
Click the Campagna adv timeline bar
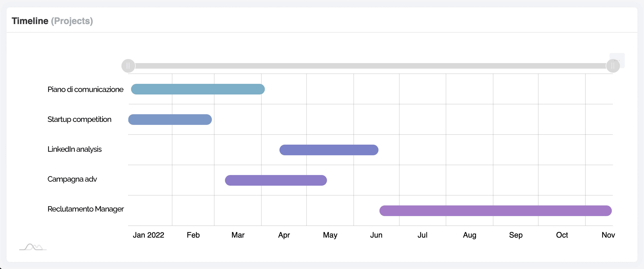click(276, 180)
